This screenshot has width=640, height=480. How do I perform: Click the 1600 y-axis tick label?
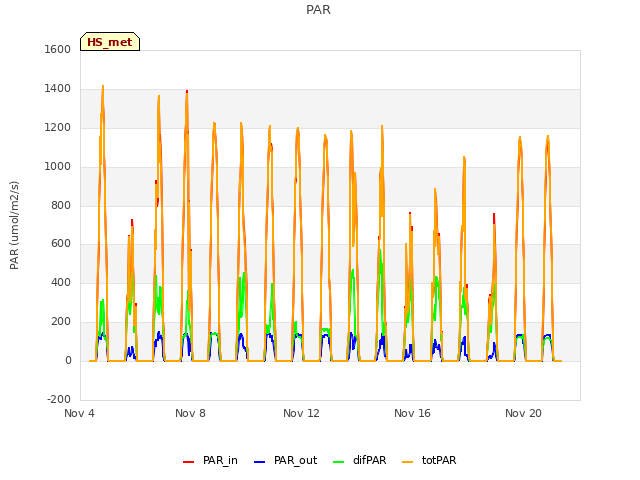58,49
